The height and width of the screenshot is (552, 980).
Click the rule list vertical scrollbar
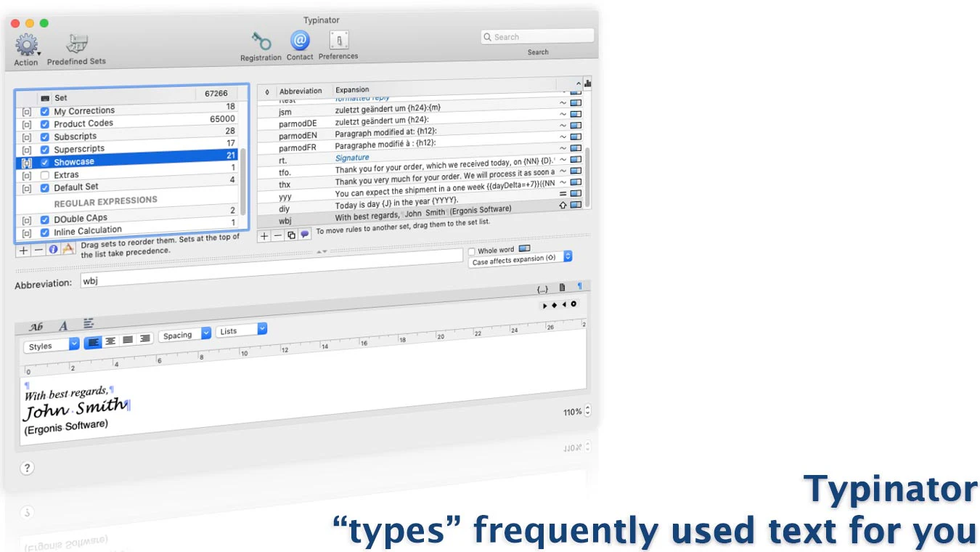tap(588, 176)
